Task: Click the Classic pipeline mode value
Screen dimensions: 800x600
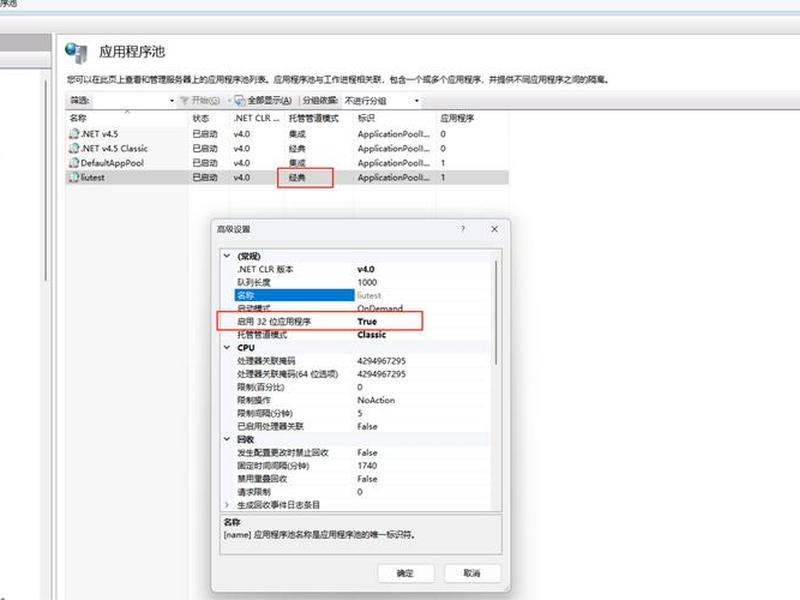Action: [371, 335]
